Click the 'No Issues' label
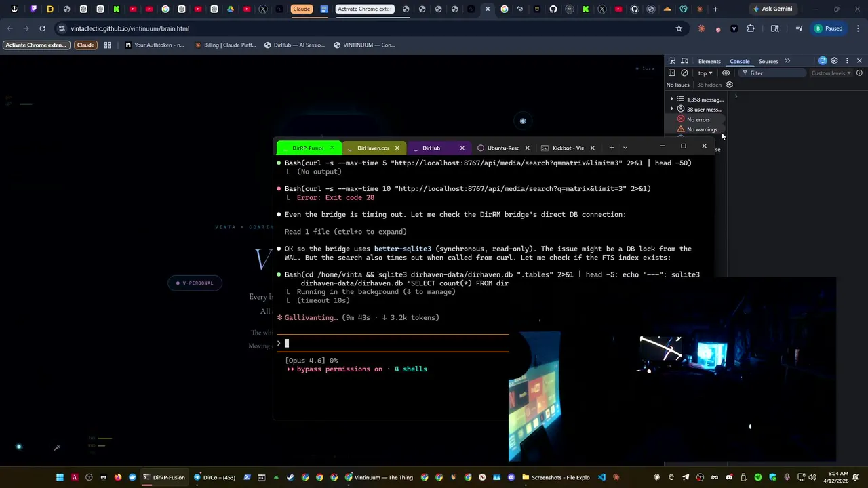This screenshot has width=868, height=488. pyautogui.click(x=677, y=85)
